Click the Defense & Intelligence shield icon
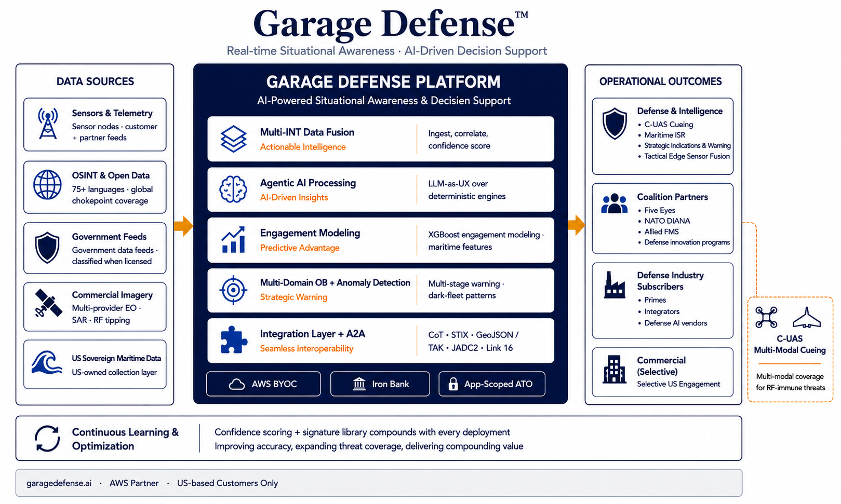Image resolution: width=841 pixels, height=504 pixels. pos(615,124)
